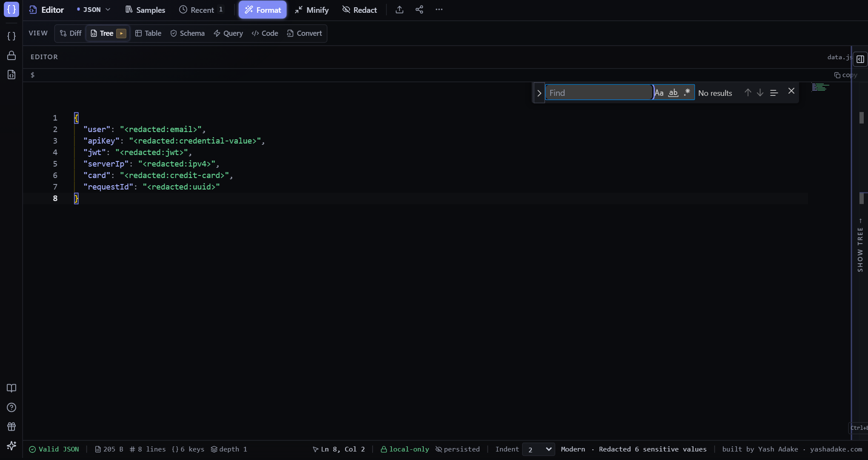The width and height of the screenshot is (868, 460).
Task: Click the sparkle AI icon in sidebar
Action: [11, 446]
